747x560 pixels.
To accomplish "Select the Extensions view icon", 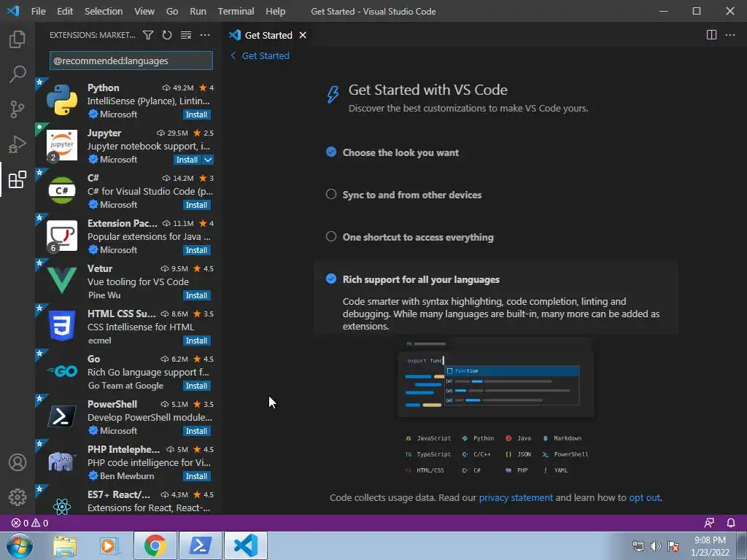I will pos(18,179).
